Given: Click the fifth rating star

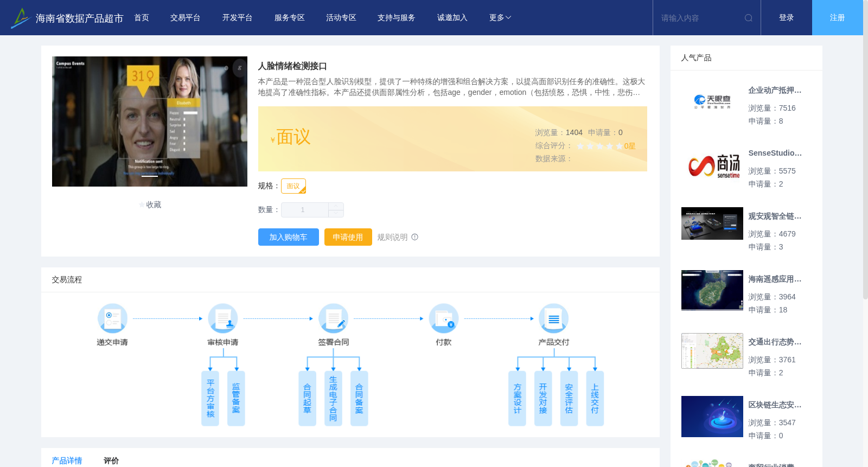Looking at the screenshot, I should tap(620, 146).
